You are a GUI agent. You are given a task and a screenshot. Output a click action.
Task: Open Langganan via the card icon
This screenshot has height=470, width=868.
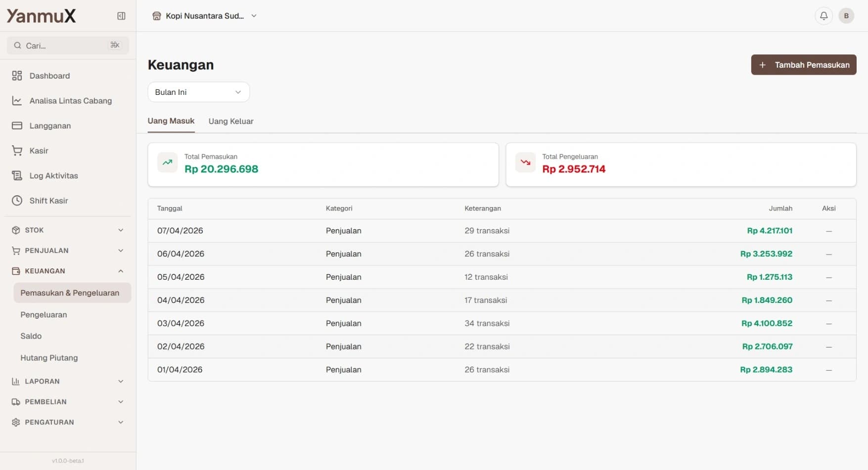point(17,126)
